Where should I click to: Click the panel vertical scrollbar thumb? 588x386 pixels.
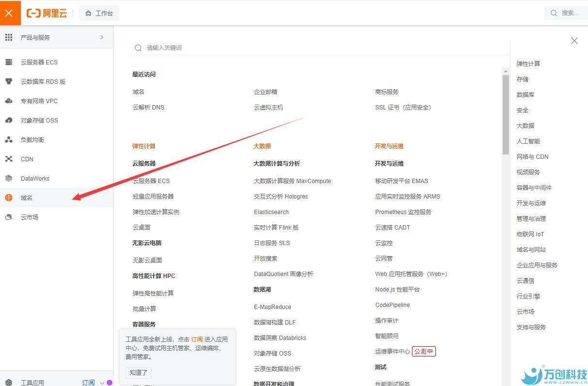click(x=506, y=114)
